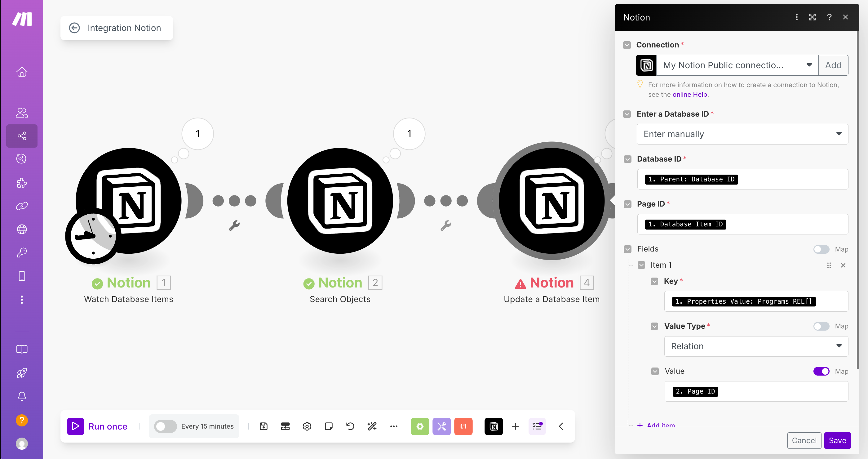Screen dimensions: 868x459
Task: Collapse the Connection section checkbox
Action: point(627,45)
